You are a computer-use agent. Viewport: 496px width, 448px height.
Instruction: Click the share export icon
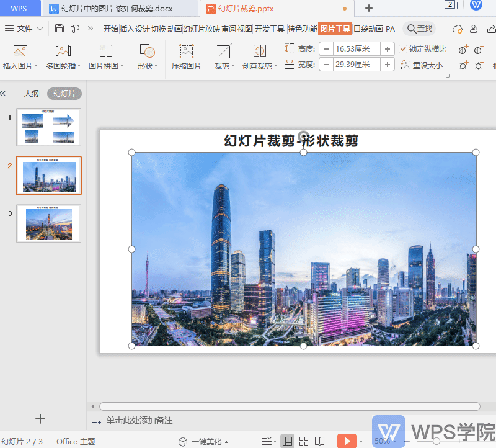[491, 29]
